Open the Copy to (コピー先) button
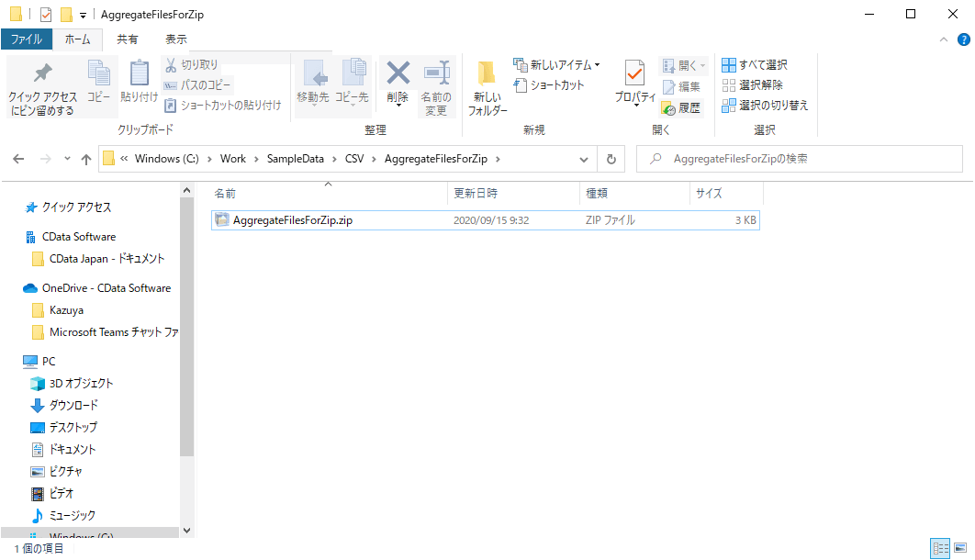 [x=352, y=82]
